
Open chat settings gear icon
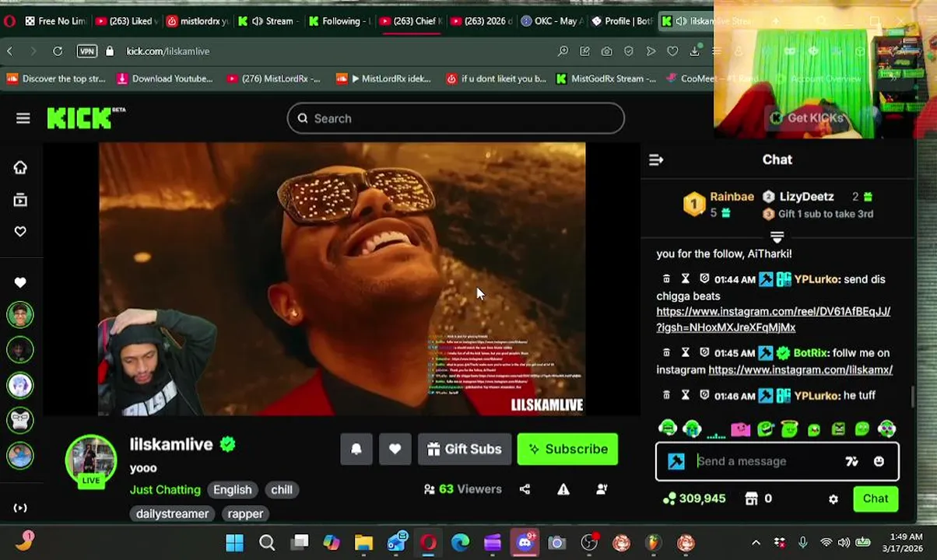pyautogui.click(x=833, y=499)
